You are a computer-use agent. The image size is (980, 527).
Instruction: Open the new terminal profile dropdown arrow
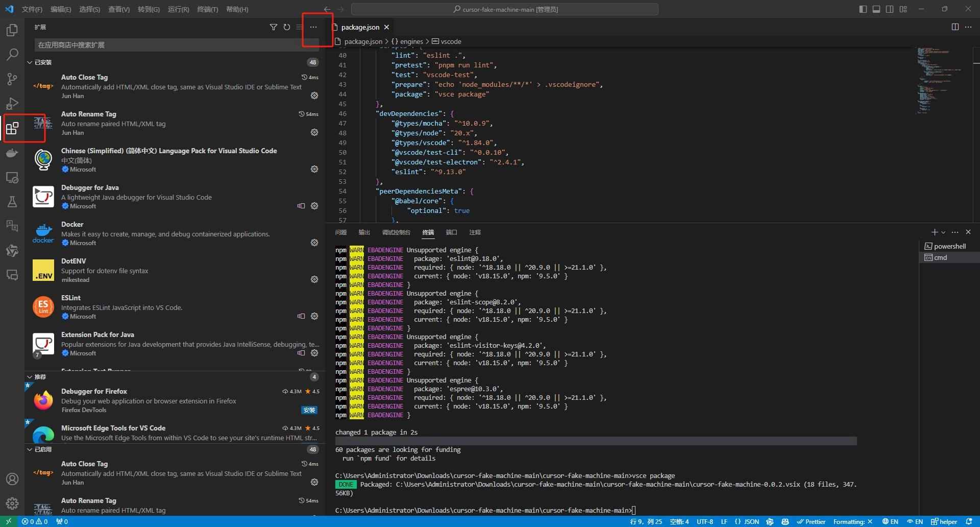click(943, 232)
